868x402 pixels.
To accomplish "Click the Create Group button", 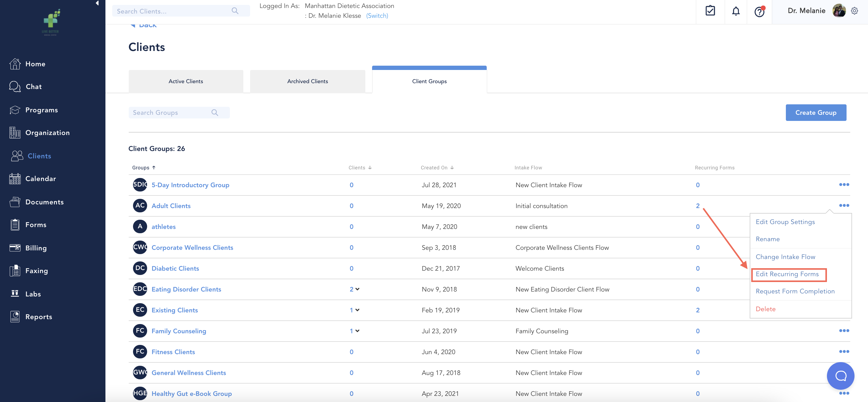I will pos(816,112).
